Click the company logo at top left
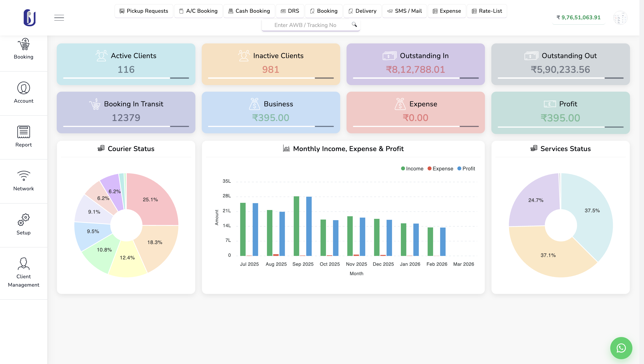The height and width of the screenshot is (364, 644). 29,18
